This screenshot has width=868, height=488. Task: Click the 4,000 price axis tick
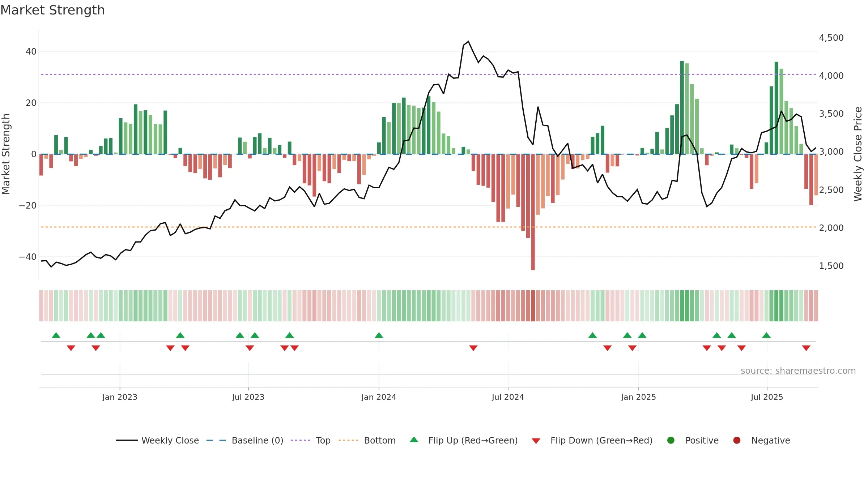(831, 76)
